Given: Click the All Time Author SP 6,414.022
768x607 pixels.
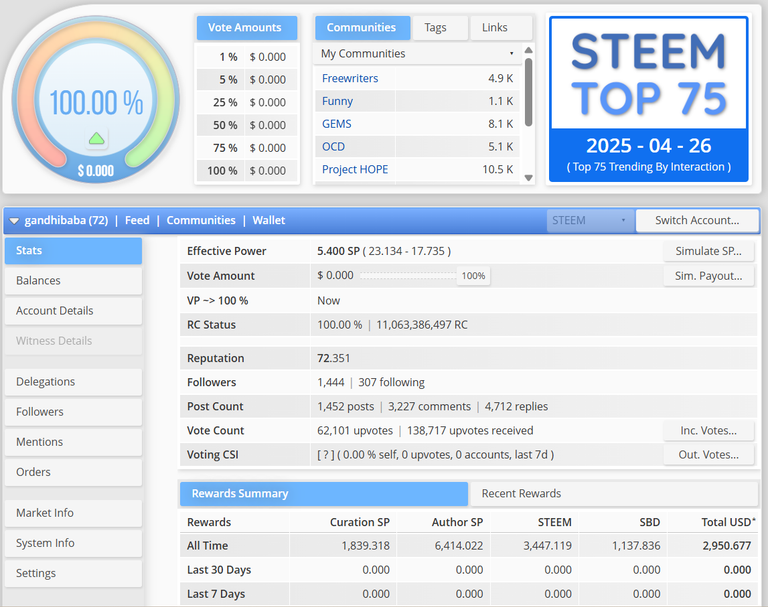Looking at the screenshot, I should [x=459, y=546].
